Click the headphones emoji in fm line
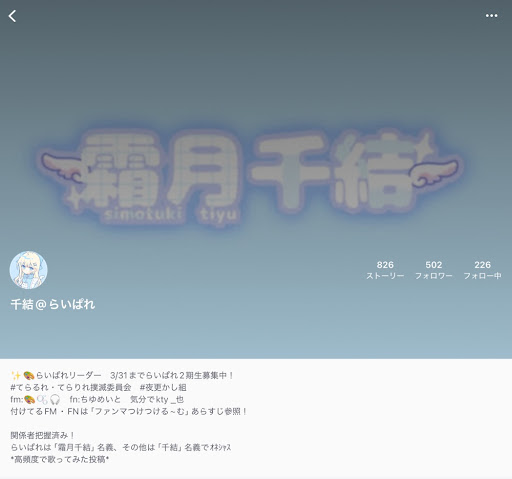This screenshot has width=512, height=479. (55, 399)
